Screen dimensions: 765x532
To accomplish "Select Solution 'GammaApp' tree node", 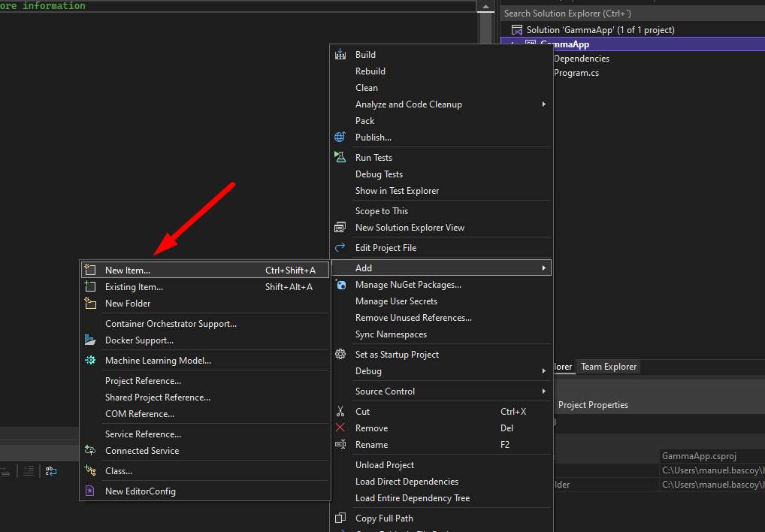I will (600, 30).
